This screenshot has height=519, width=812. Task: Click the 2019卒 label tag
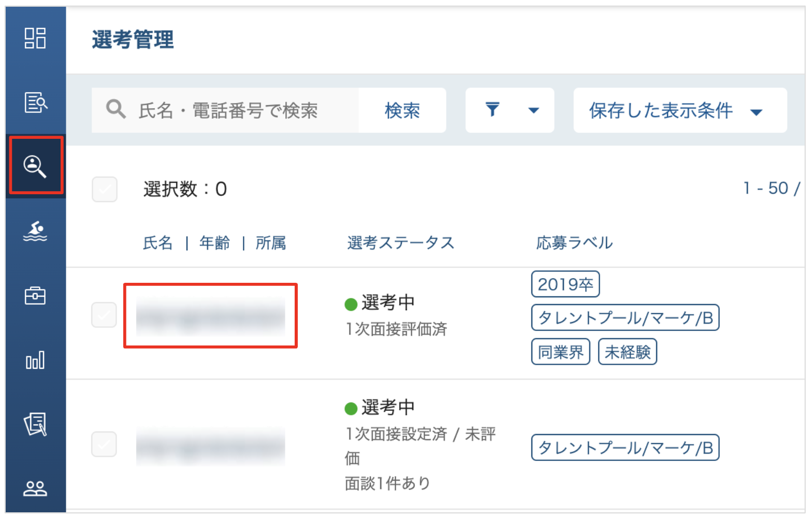(x=565, y=284)
